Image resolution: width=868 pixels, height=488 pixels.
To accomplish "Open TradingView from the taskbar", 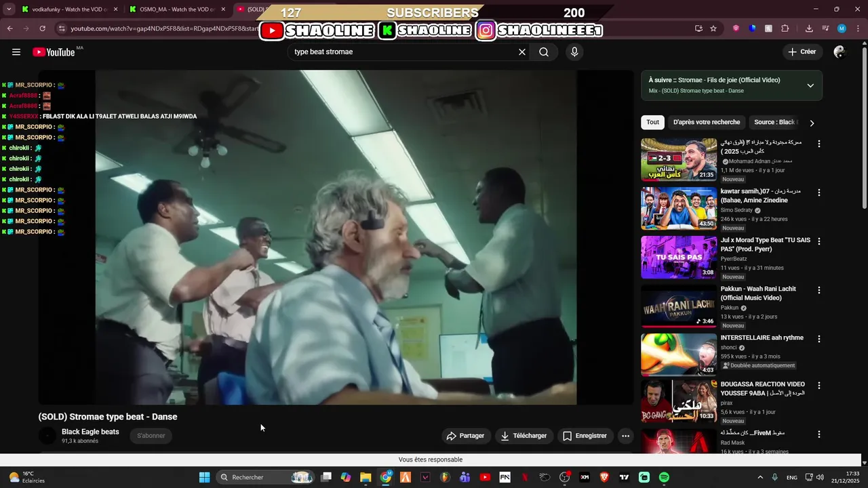I will pos(624,477).
